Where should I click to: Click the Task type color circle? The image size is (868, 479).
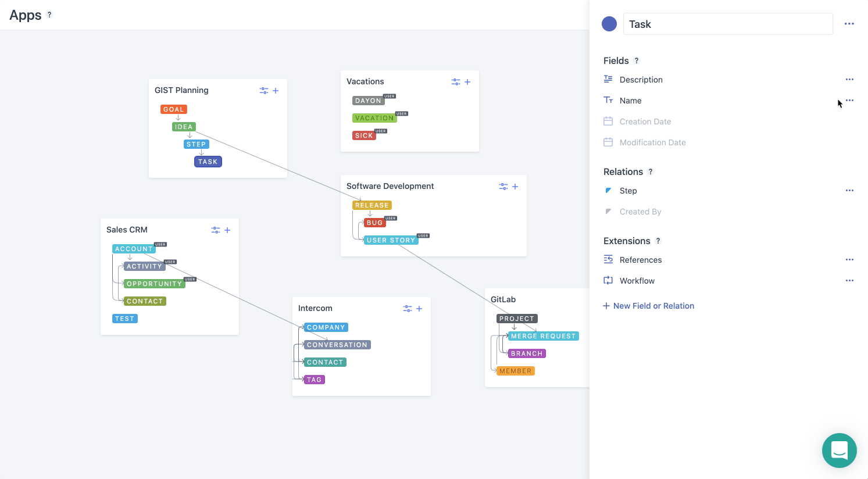pos(609,24)
